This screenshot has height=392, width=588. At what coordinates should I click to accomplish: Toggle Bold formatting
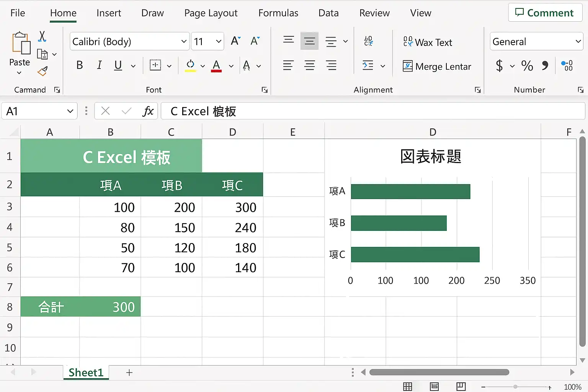80,65
